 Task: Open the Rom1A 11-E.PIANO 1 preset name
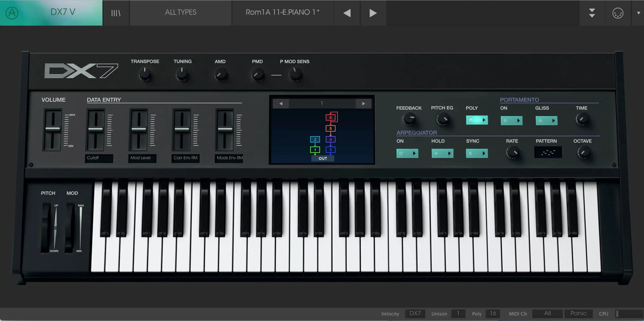coord(282,12)
